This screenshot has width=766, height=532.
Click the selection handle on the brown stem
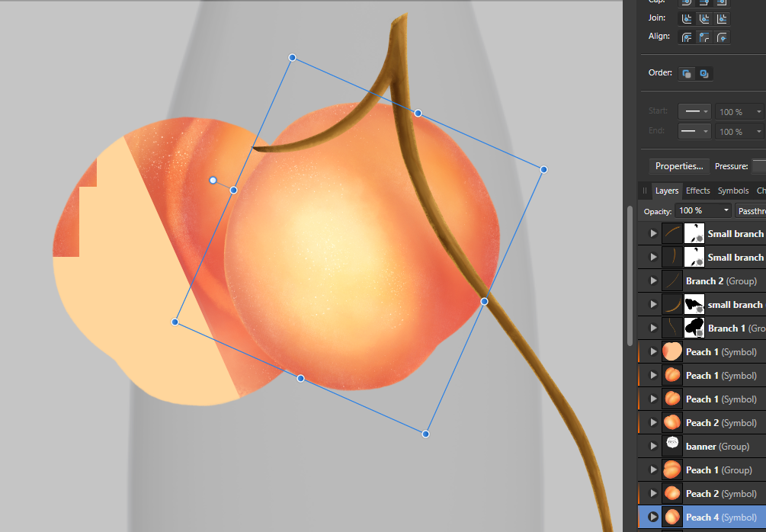(484, 301)
